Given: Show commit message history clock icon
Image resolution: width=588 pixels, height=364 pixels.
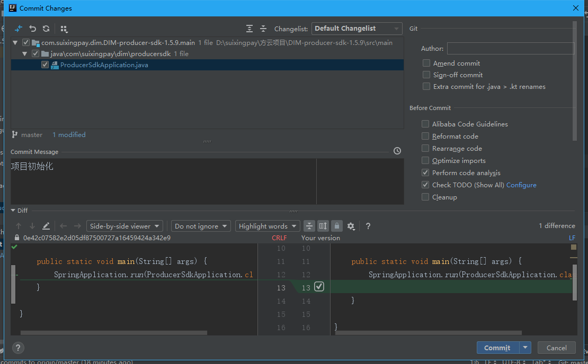Looking at the screenshot, I should coord(397,151).
